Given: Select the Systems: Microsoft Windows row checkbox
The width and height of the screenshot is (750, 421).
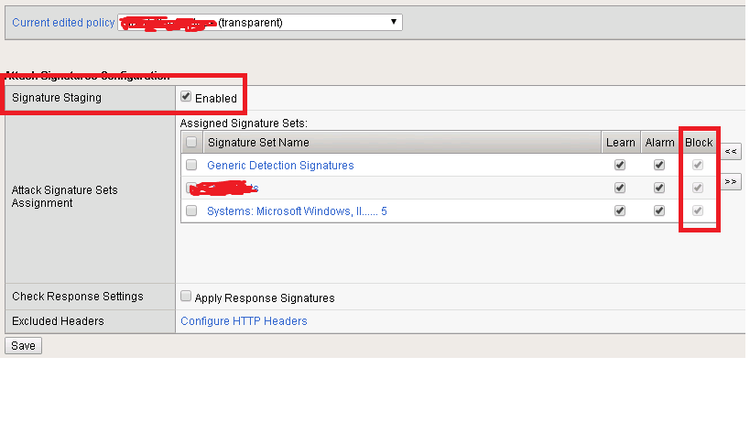Looking at the screenshot, I should pyautogui.click(x=192, y=211).
